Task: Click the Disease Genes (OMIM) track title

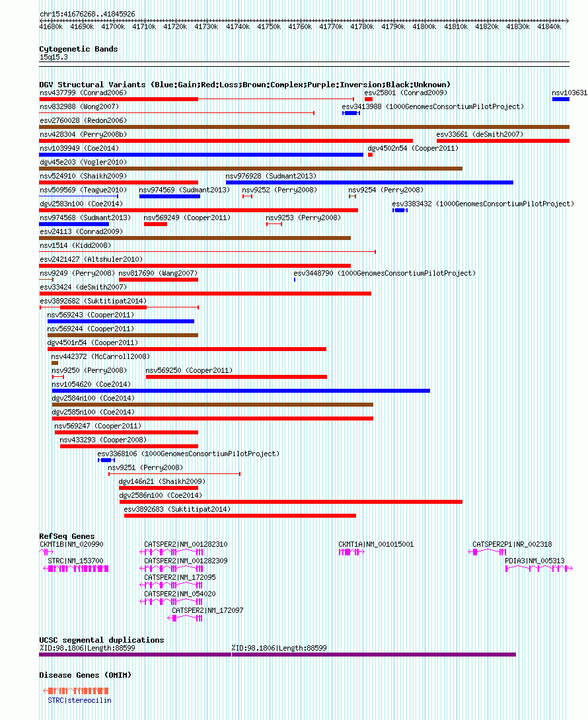Action: click(85, 675)
